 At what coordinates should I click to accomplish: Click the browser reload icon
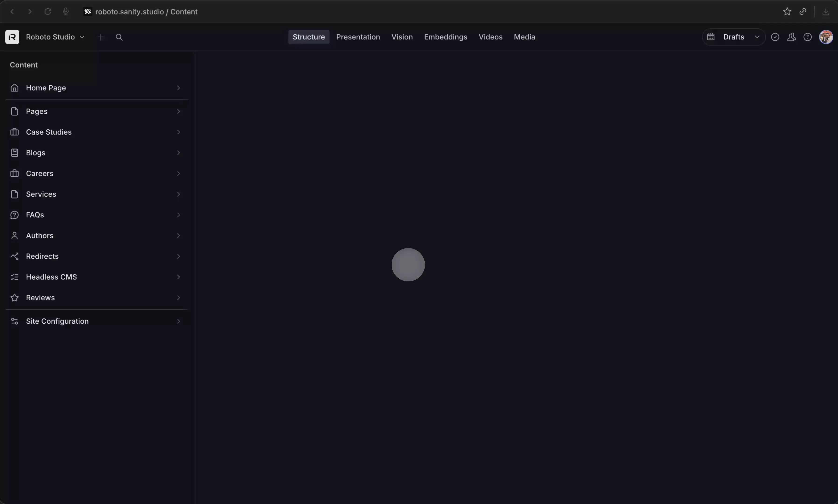click(48, 11)
